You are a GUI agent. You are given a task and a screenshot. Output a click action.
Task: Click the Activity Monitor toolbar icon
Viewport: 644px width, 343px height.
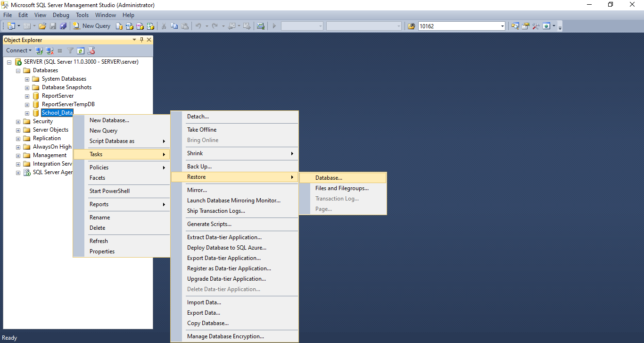tap(261, 26)
